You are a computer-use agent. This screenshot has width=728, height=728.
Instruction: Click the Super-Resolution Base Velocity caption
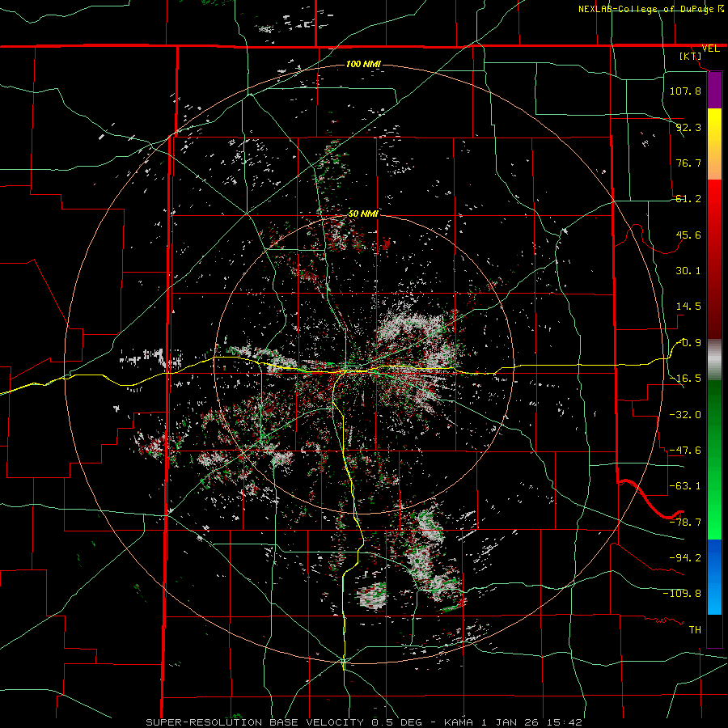click(364, 722)
